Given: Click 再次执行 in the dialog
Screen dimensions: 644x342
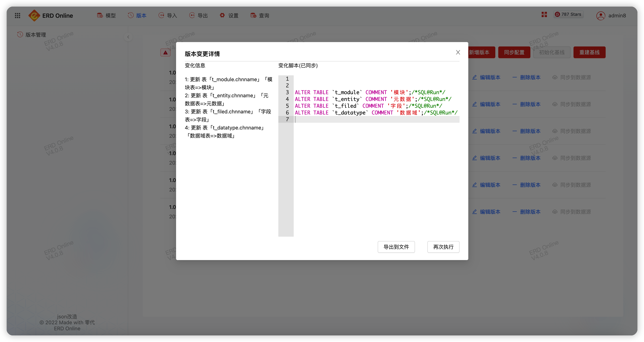Looking at the screenshot, I should coord(443,247).
